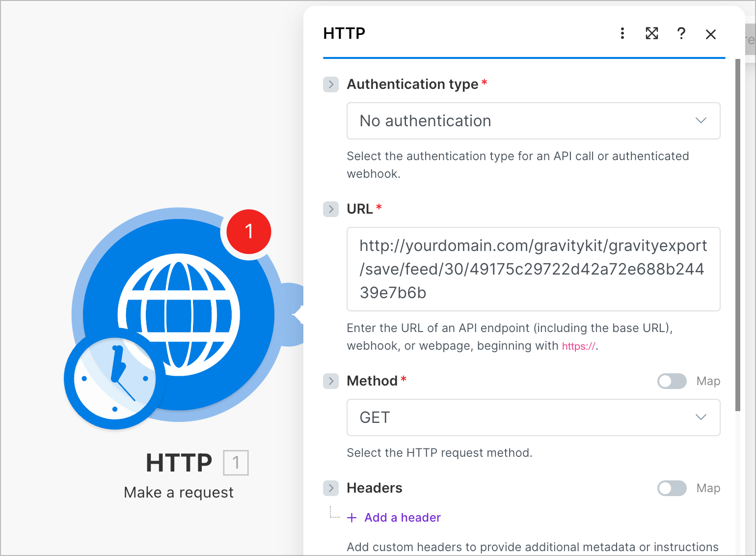Click the red notification badge showing 1
756x556 pixels.
248,231
